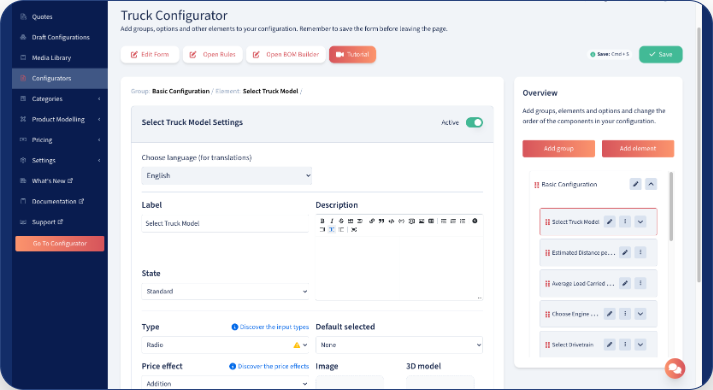The image size is (713, 390).
Task: Expand the Choose Engine options
Action: 640,314
